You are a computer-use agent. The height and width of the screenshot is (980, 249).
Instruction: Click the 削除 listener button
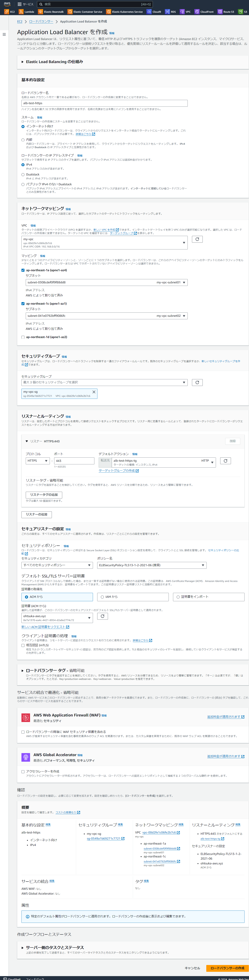coord(233,441)
